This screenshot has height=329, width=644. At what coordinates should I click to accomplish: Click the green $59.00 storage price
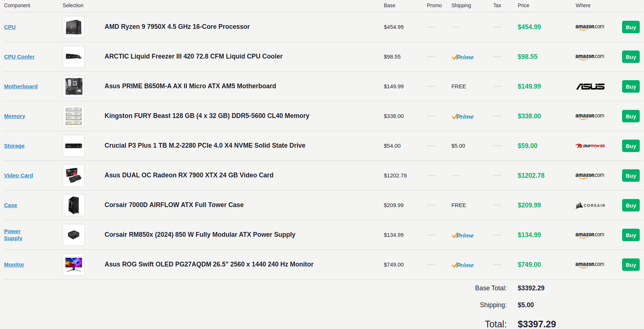[528, 146]
